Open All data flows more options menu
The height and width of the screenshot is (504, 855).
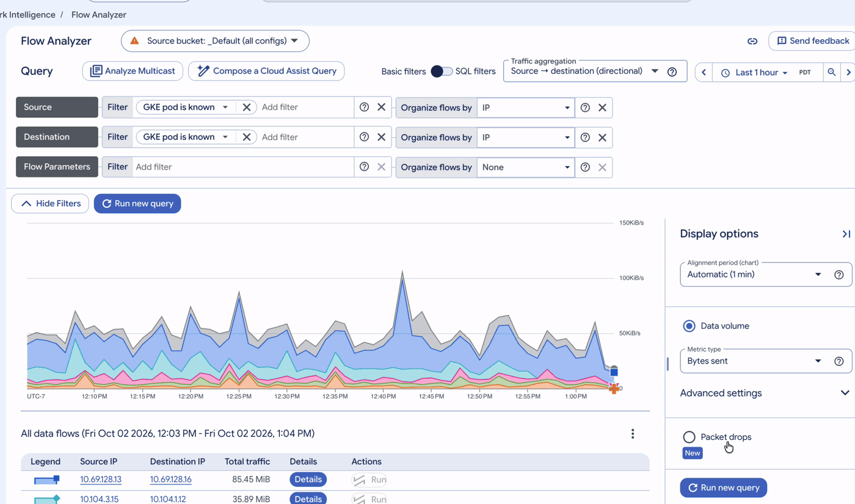point(633,434)
